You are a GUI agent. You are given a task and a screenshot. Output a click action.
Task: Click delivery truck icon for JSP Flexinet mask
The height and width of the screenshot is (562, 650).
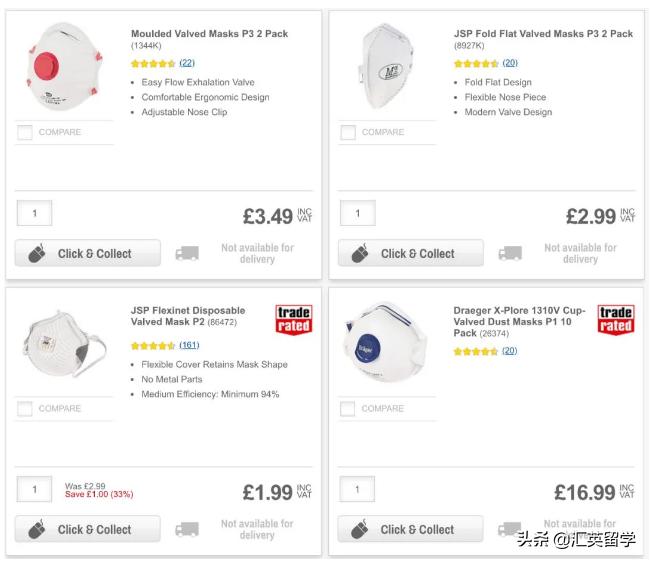[x=187, y=530]
